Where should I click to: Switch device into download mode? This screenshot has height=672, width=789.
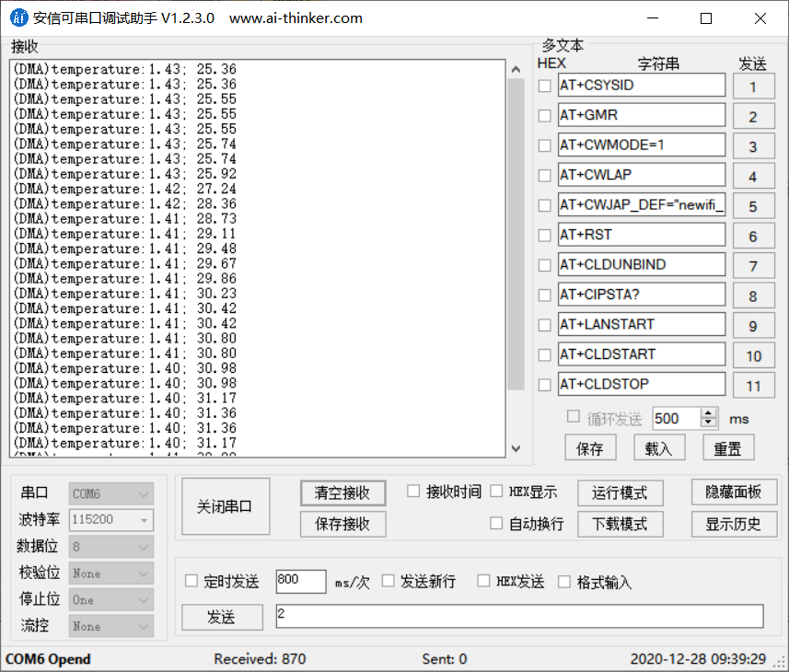620,523
